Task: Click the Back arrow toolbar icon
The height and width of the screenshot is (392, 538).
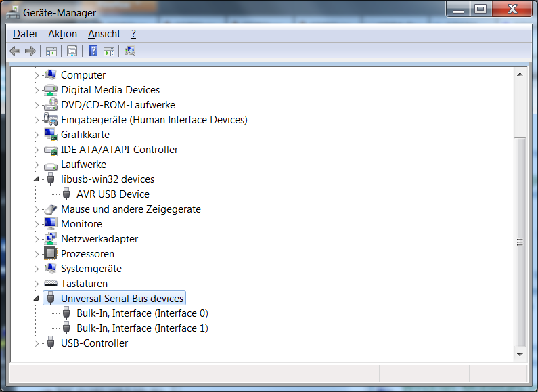Action: point(15,51)
